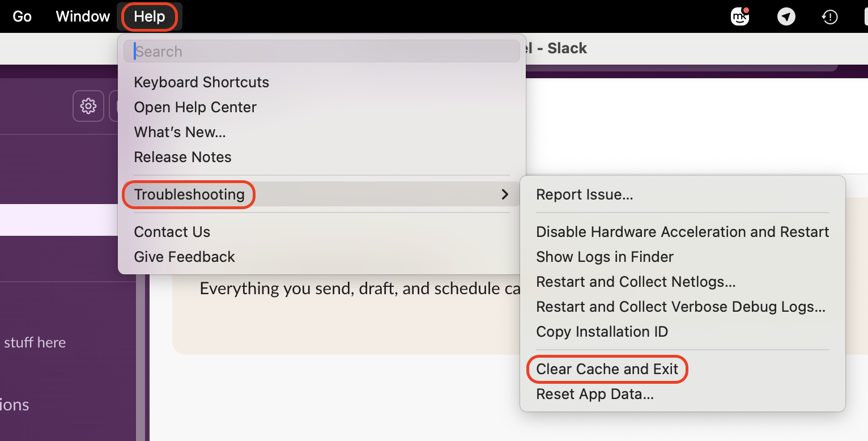Click the alert history icon in menu bar
868x441 pixels.
click(x=829, y=18)
